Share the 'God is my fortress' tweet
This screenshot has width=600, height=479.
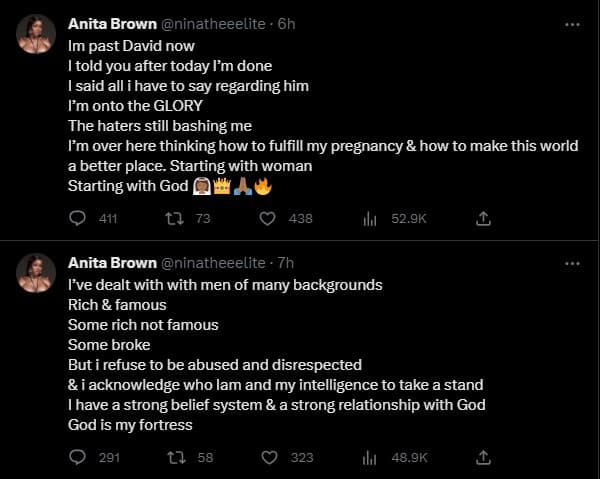[x=483, y=457]
